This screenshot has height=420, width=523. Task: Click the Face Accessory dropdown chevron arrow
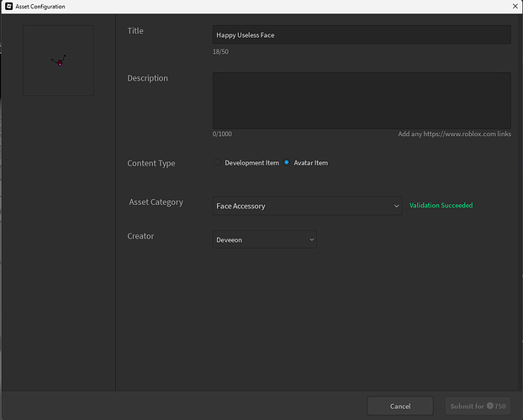[x=396, y=206]
